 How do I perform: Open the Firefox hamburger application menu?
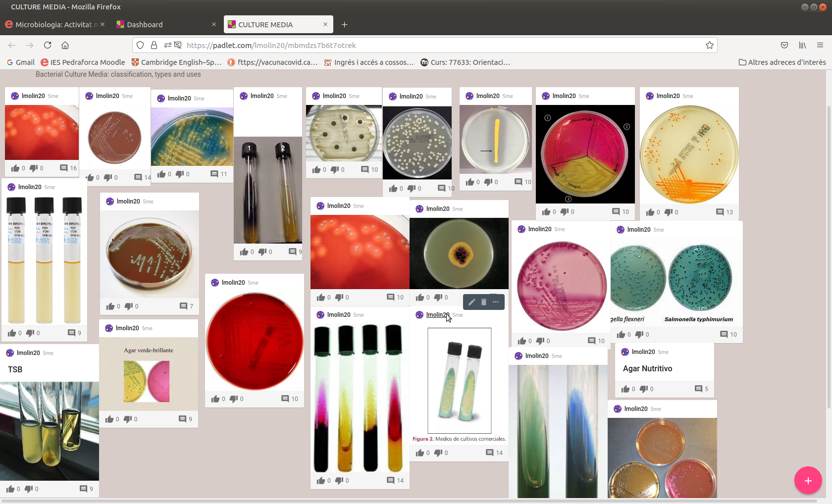coord(820,46)
